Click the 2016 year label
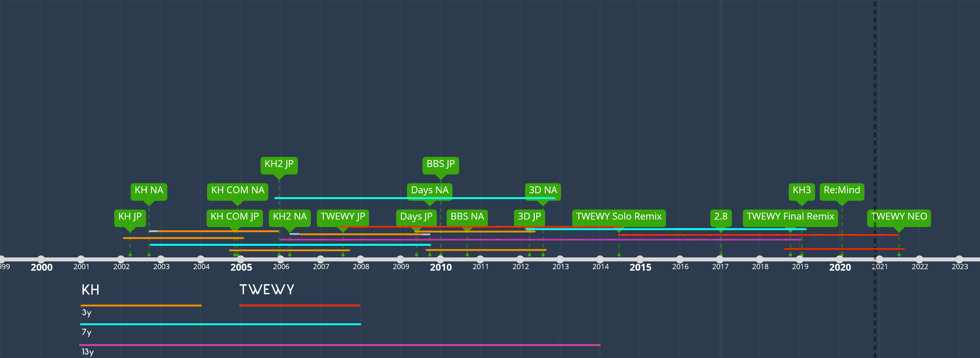 click(x=680, y=267)
